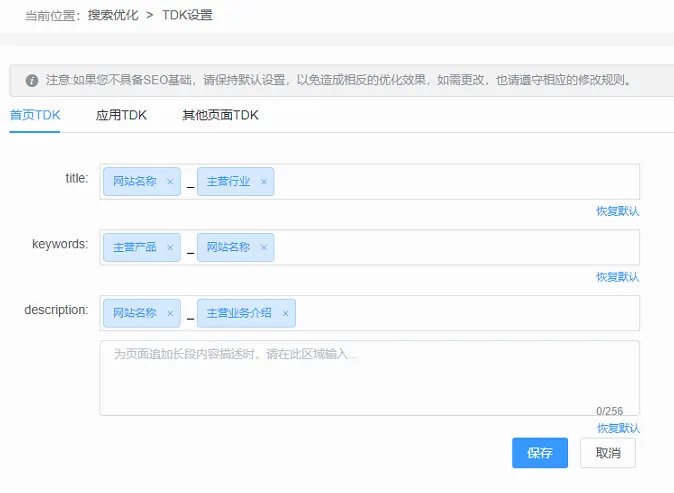This screenshot has height=493, width=674.
Task: Switch to 首页TDK tab
Action: tap(35, 115)
